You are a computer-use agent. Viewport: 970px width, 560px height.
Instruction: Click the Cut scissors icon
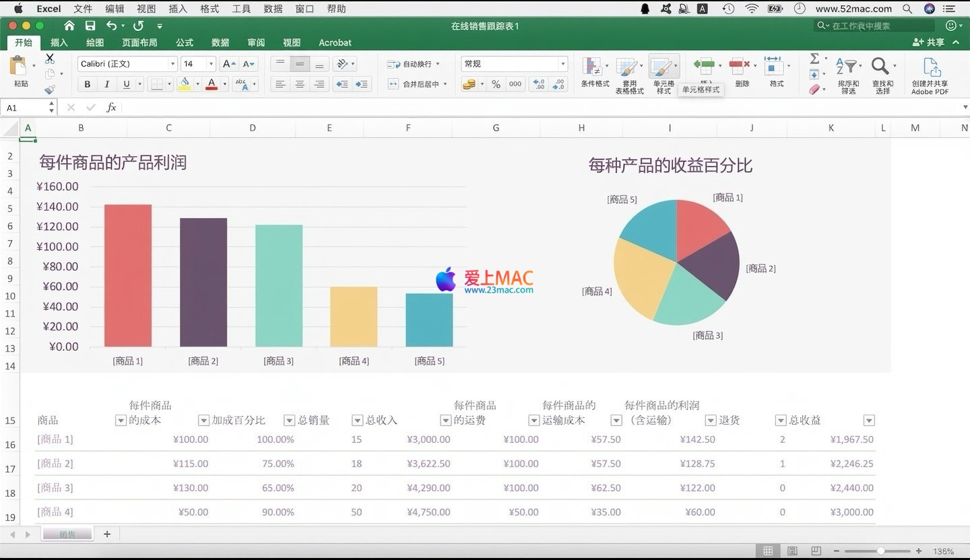click(x=50, y=59)
